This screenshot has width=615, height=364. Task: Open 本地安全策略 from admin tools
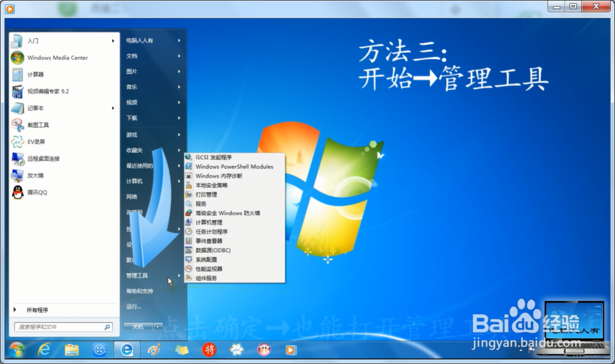point(234,185)
